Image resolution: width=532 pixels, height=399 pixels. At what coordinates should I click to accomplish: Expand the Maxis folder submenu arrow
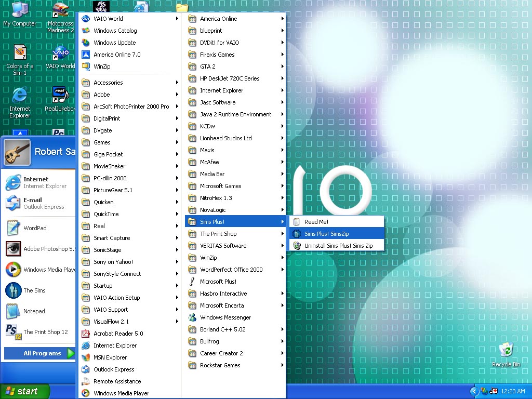[282, 150]
